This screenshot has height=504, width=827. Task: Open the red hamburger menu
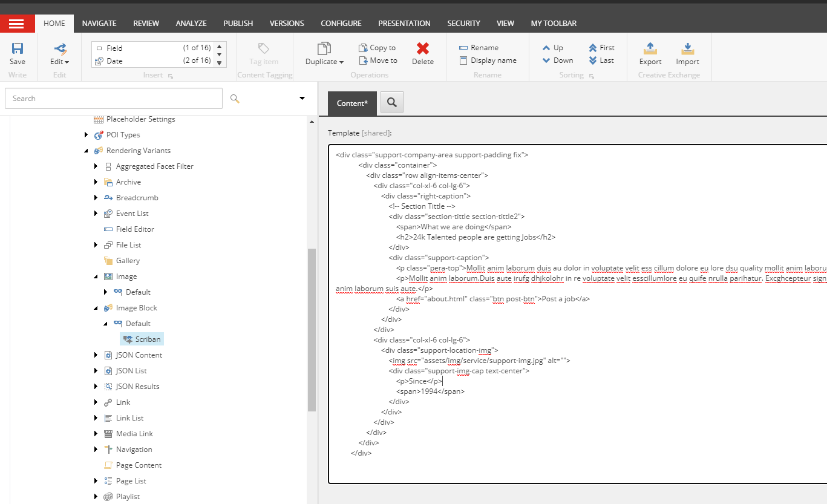pyautogui.click(x=18, y=23)
